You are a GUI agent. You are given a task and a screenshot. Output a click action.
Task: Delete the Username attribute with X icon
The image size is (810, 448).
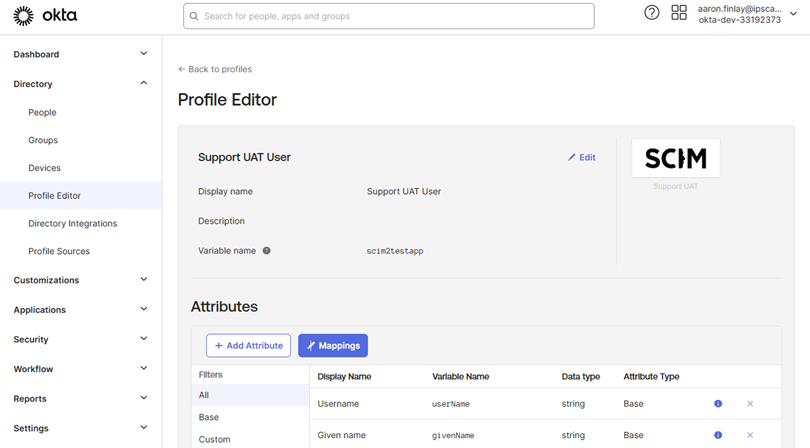pos(750,404)
